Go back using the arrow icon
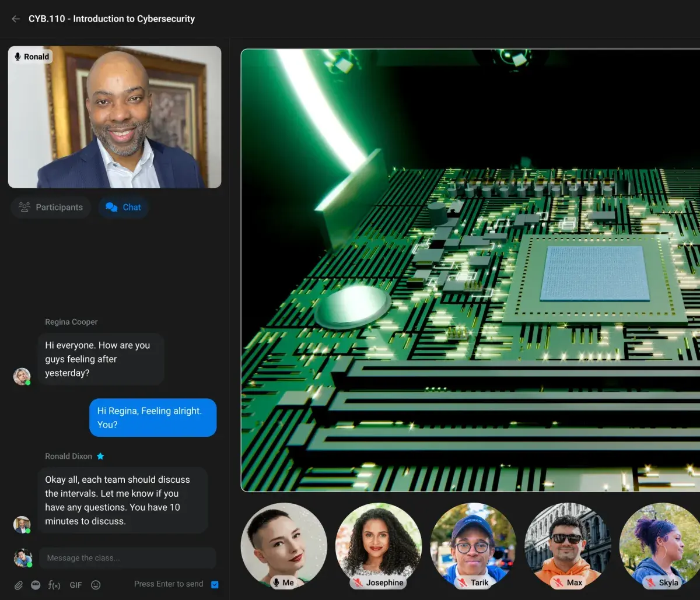Viewport: 700px width, 600px height. 16,19
